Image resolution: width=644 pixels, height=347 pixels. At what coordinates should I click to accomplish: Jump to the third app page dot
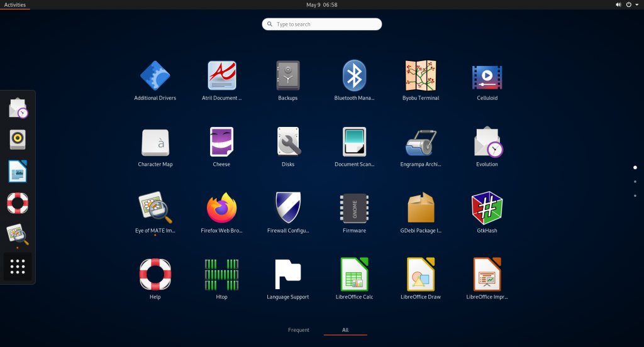point(635,196)
